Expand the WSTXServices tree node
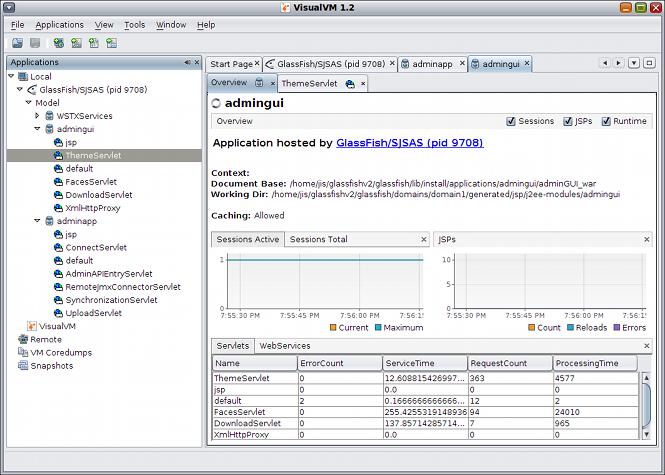Screen dimensions: 665x475 pyautogui.click(x=37, y=116)
